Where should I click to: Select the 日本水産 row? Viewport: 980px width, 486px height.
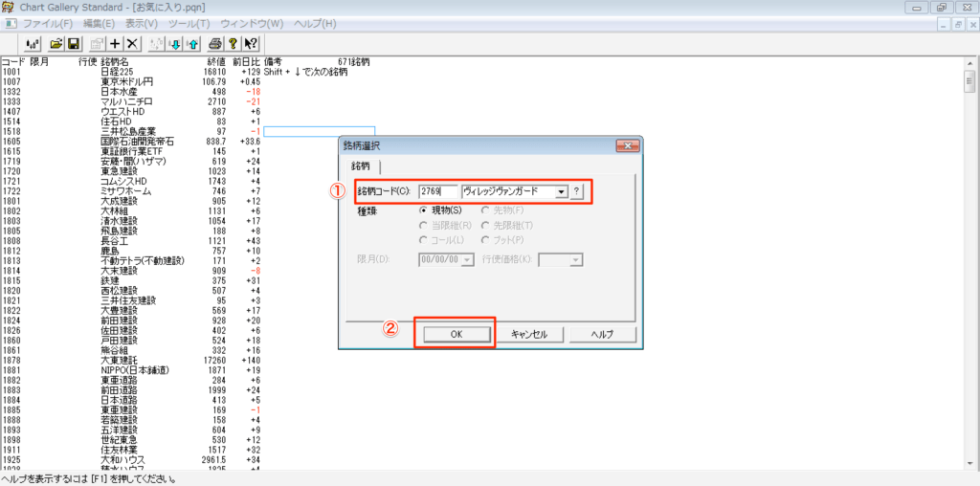click(131, 92)
